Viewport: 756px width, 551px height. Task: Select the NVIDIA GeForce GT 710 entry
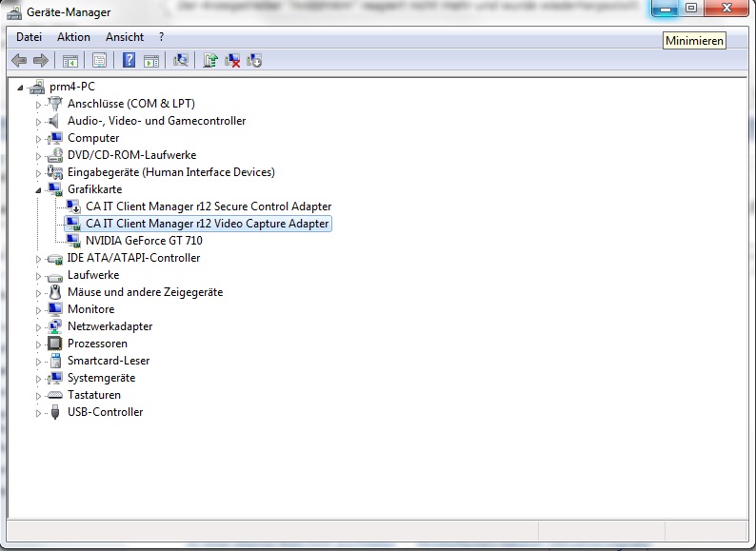(144, 241)
